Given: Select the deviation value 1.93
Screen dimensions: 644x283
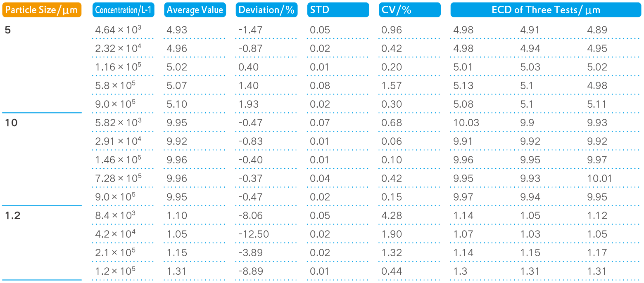Looking at the screenshot, I should 249,104.
